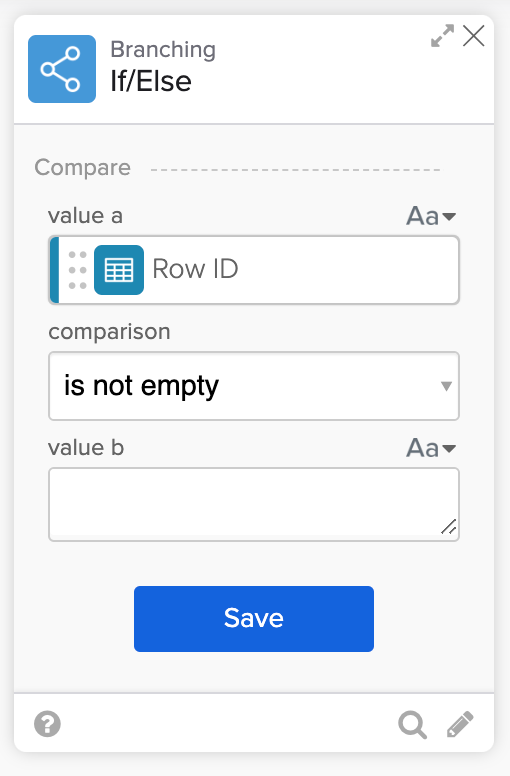Screen dimensions: 510x776
Task: Open the comparison dropdown showing is not empty
Action: pyautogui.click(x=254, y=386)
